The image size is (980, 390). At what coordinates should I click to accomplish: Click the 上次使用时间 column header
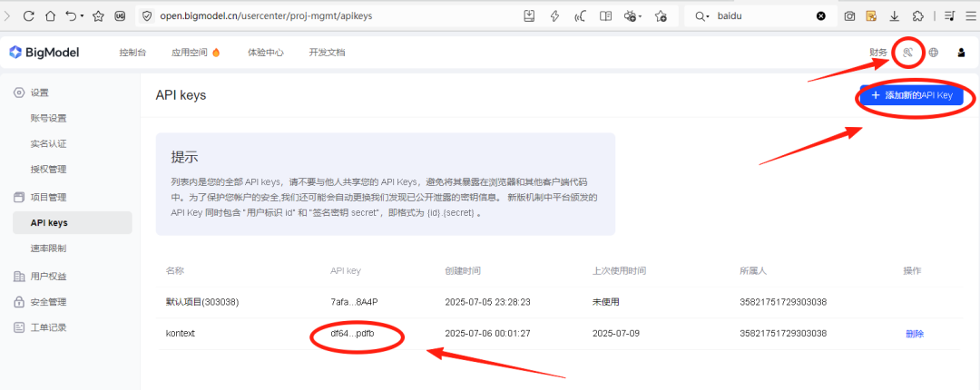pyautogui.click(x=620, y=270)
